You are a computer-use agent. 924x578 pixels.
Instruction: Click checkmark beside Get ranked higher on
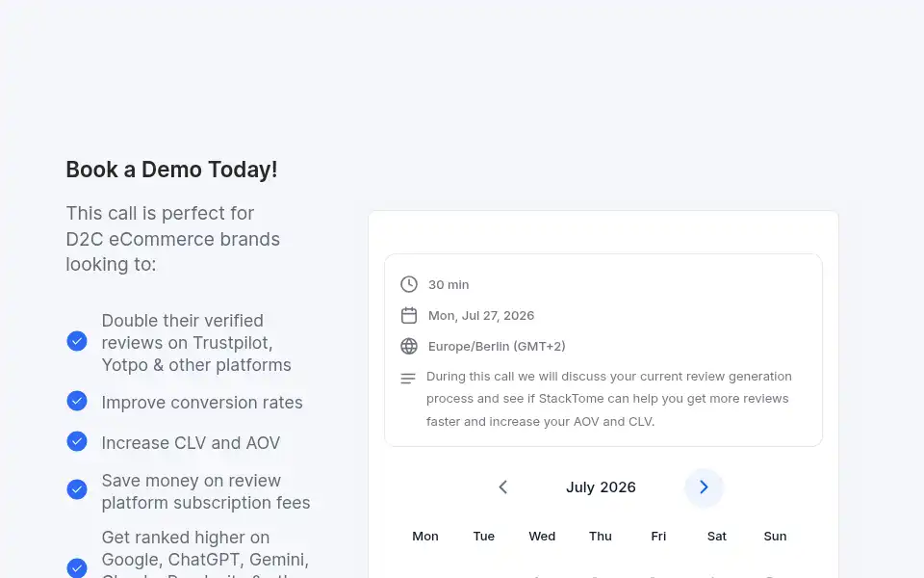click(77, 567)
